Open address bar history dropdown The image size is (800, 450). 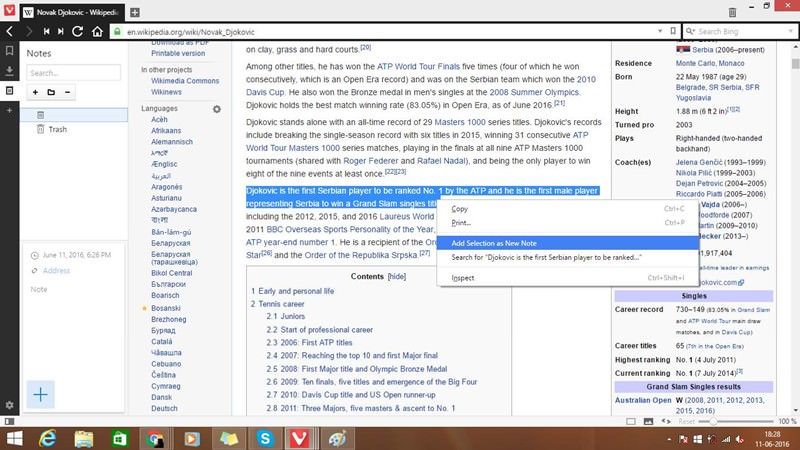click(x=660, y=31)
